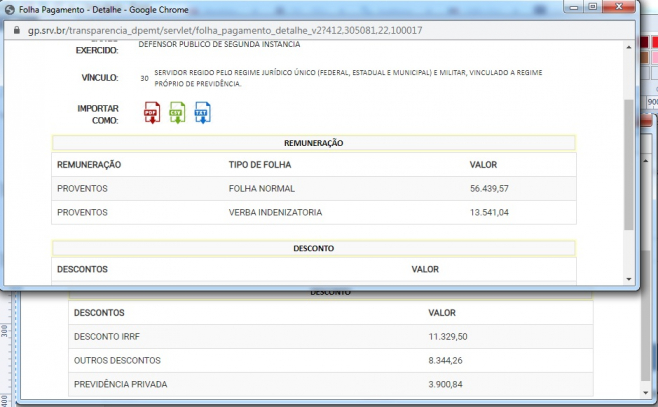Click the popup's vertical scrollbar thumb
The width and height of the screenshot is (658, 407).
629,165
